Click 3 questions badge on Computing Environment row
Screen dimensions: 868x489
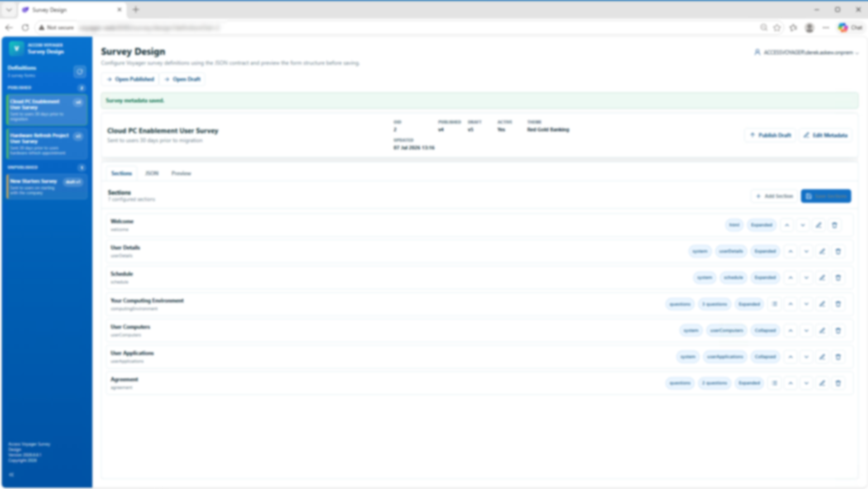click(715, 304)
